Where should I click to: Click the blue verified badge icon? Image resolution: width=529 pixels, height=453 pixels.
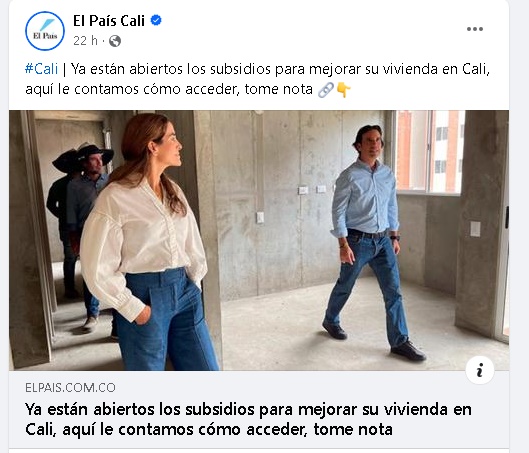[156, 20]
